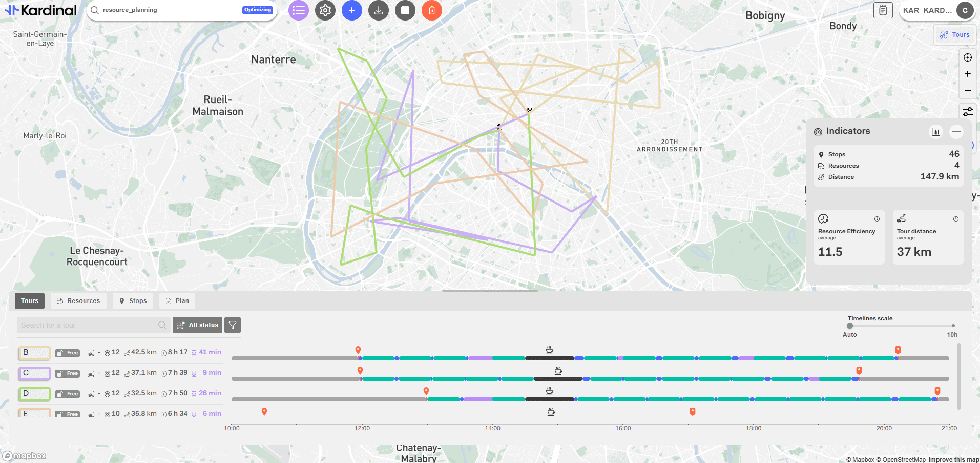
Task: Recenter map with the crosshair icon
Action: click(x=968, y=57)
